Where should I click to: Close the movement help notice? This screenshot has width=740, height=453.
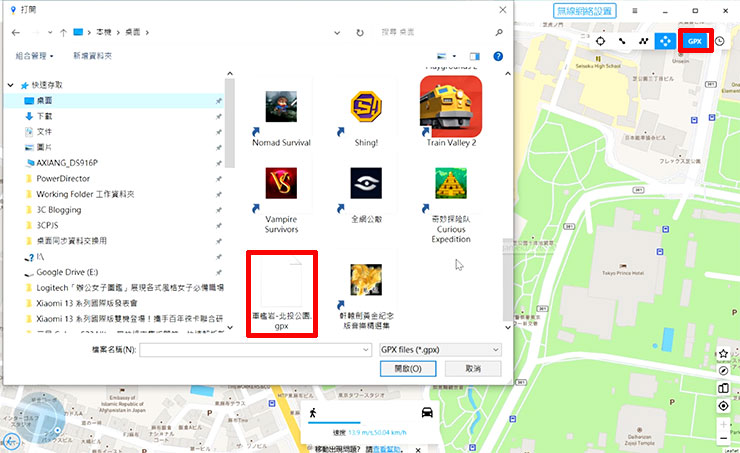(x=418, y=450)
